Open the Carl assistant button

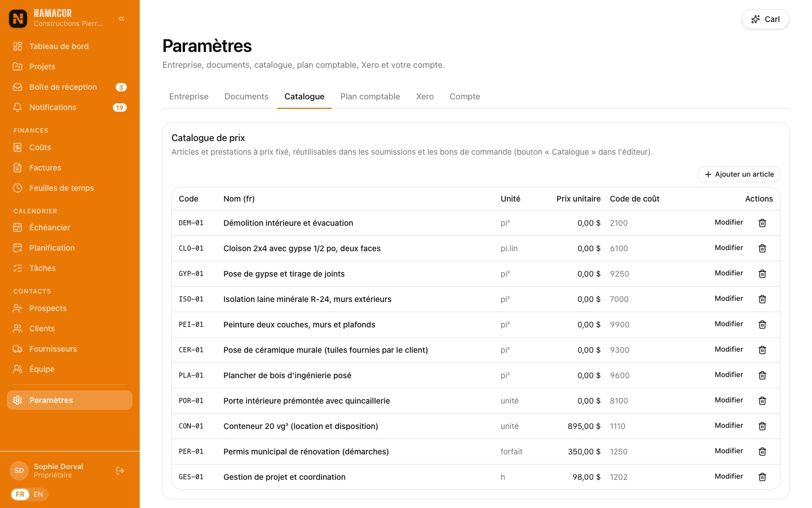(765, 19)
